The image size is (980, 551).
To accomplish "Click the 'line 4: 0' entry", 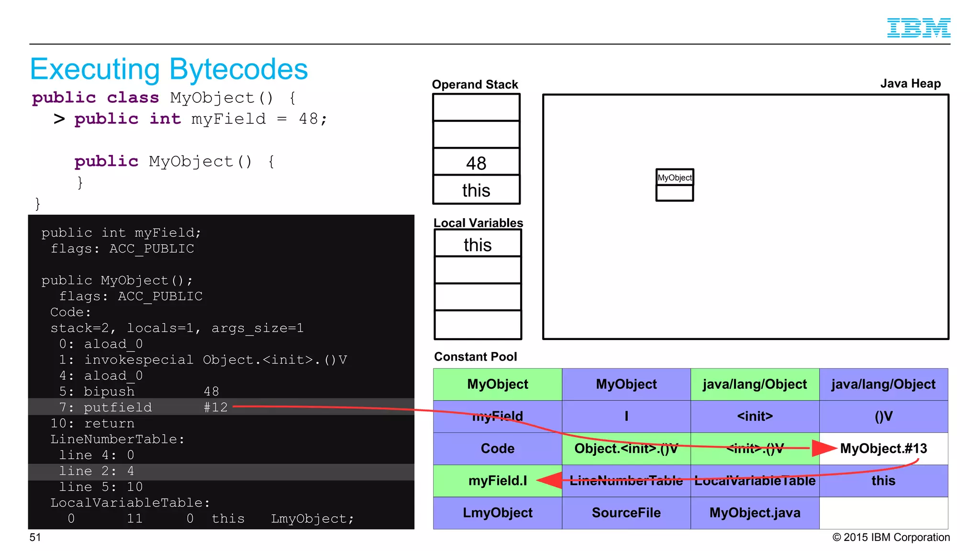I will pyautogui.click(x=97, y=455).
